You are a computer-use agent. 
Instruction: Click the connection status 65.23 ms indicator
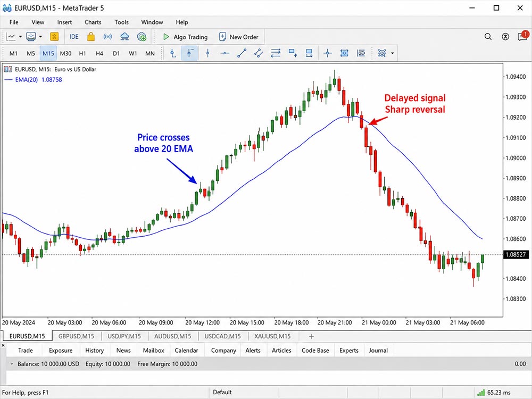[x=494, y=393]
